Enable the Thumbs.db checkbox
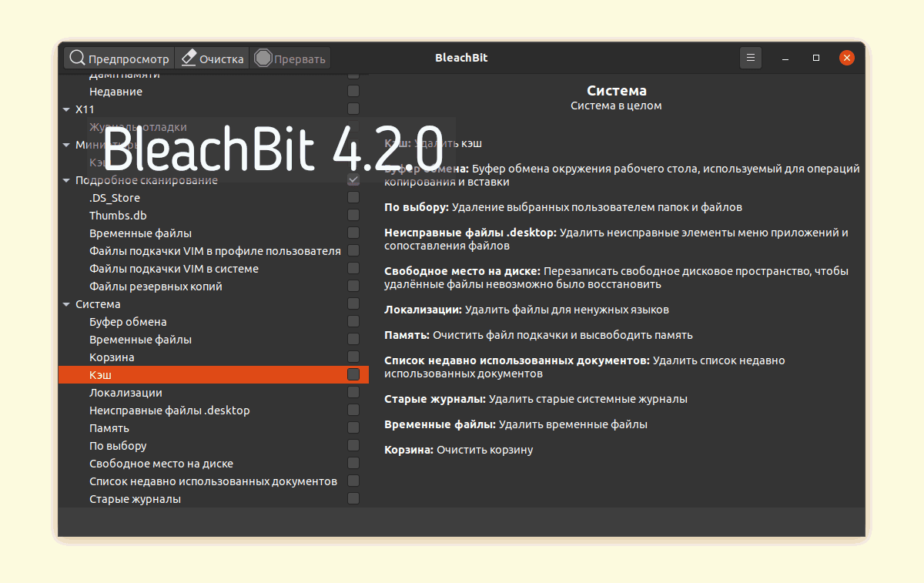 tap(353, 215)
